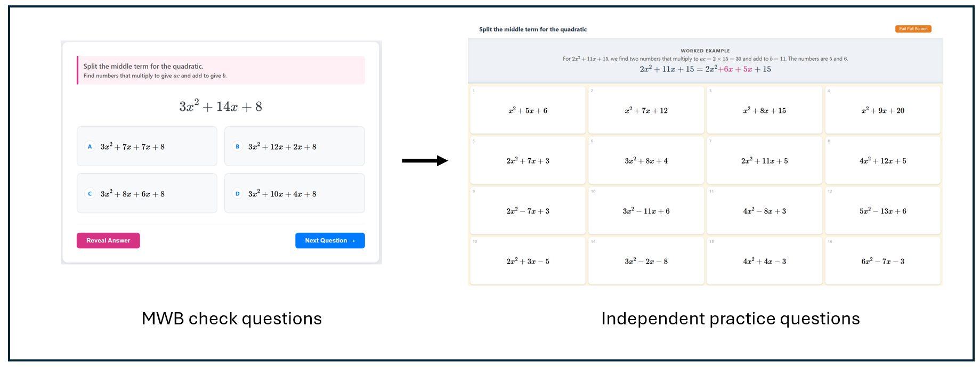Image resolution: width=980 pixels, height=367 pixels.
Task: Select card 3x² − 11x + 6
Action: coord(646,211)
